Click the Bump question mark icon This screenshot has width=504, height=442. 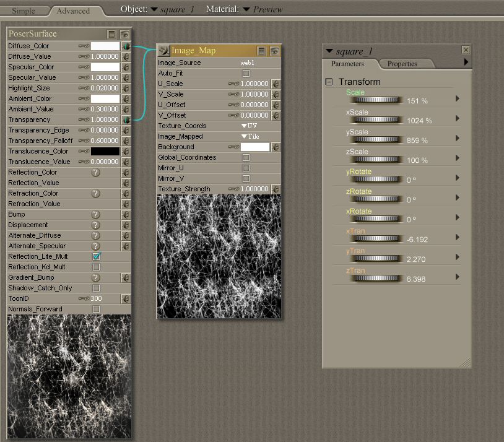coord(96,215)
